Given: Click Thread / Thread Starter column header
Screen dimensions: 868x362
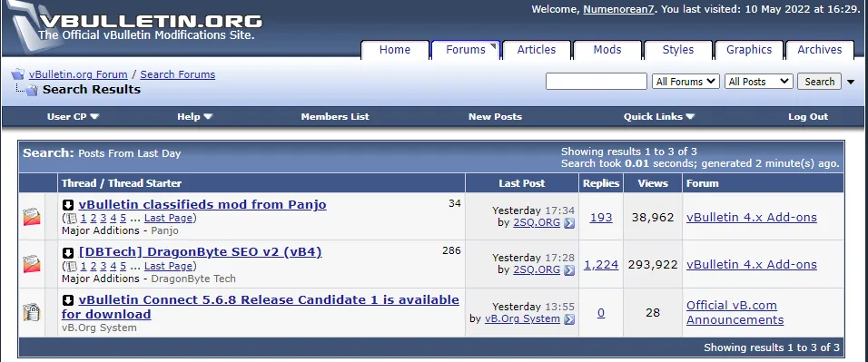Looking at the screenshot, I should pos(122,183).
